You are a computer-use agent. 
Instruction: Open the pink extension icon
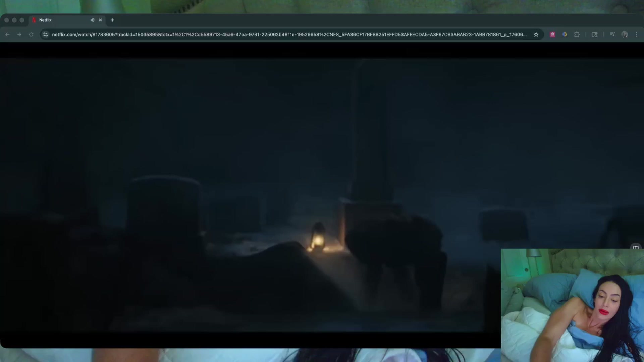[x=552, y=34]
